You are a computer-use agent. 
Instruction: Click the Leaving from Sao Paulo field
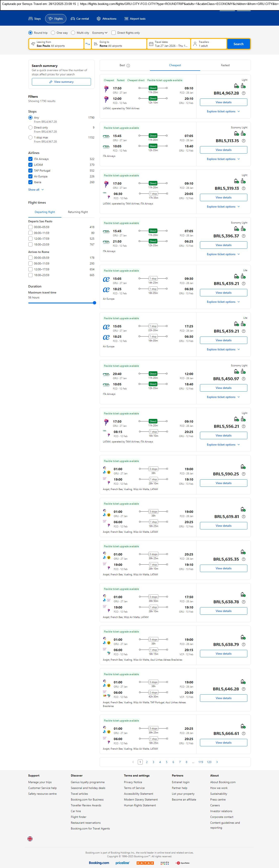pyautogui.click(x=56, y=44)
